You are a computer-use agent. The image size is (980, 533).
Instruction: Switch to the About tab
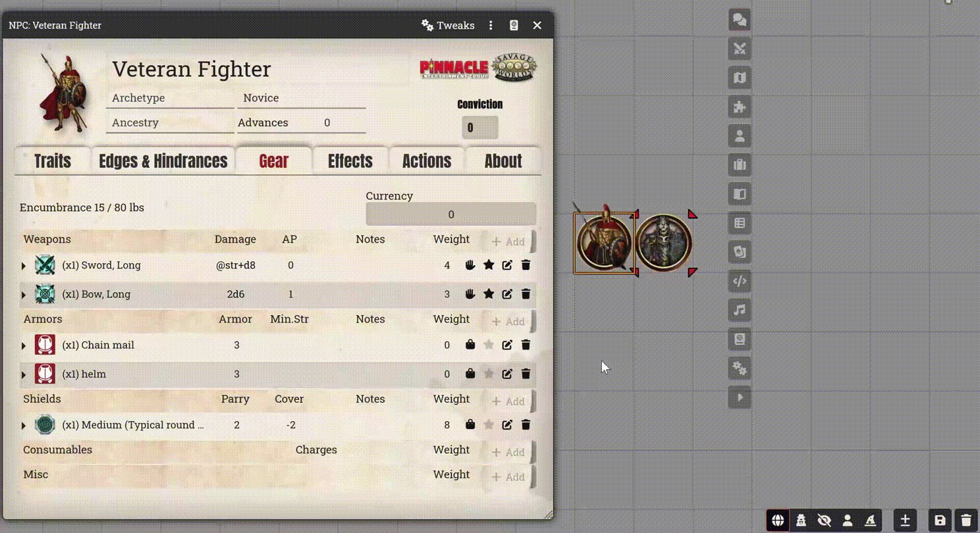(503, 161)
